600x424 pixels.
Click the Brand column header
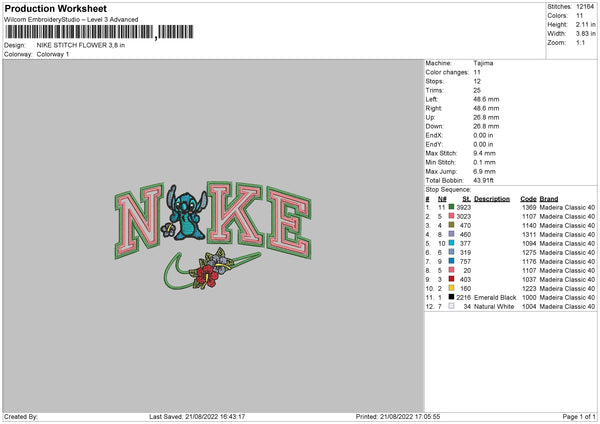pyautogui.click(x=549, y=199)
